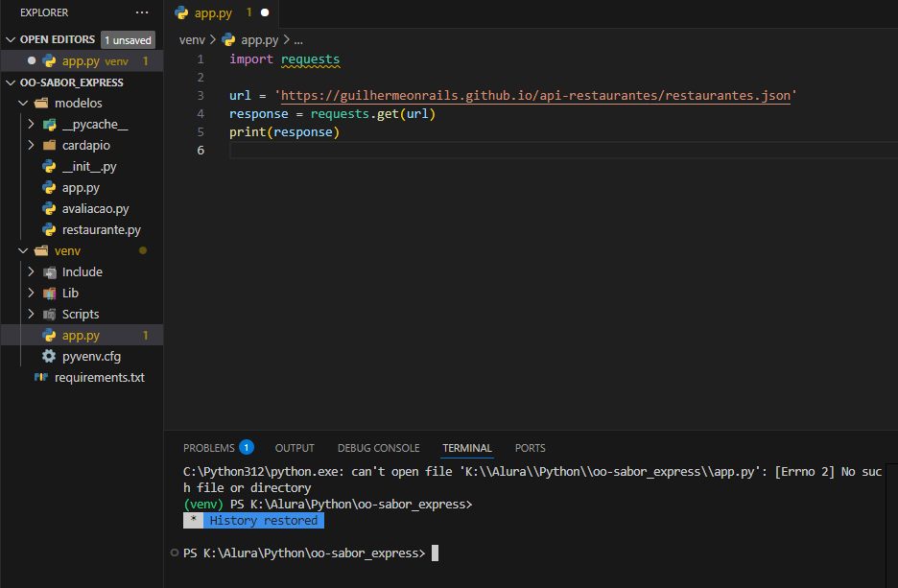
Task: Click the Scripts folder icon
Action: pos(50,315)
